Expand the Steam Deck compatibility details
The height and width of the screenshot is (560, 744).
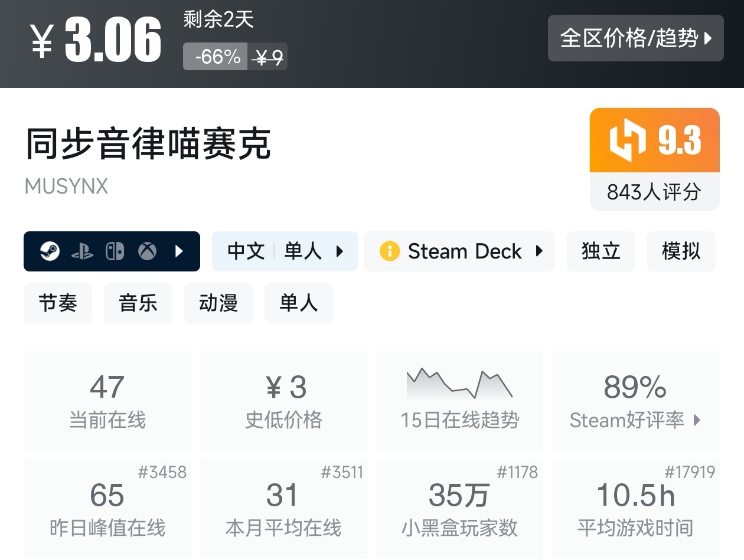tap(539, 251)
